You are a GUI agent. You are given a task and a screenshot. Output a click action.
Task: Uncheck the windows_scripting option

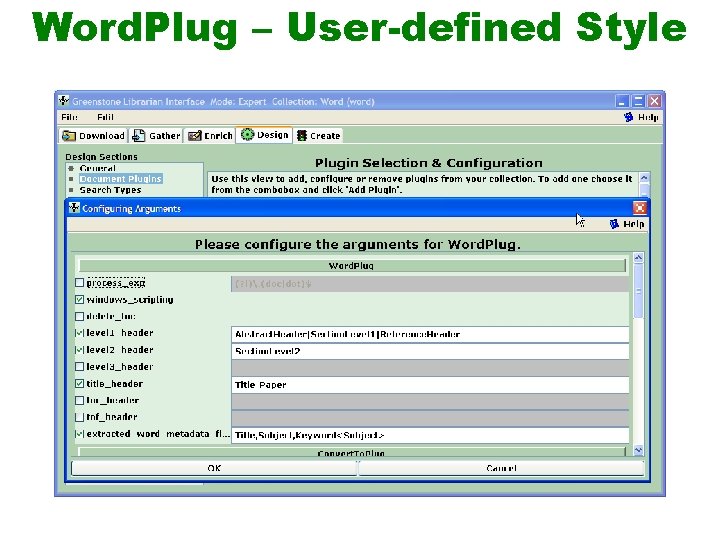point(79,299)
